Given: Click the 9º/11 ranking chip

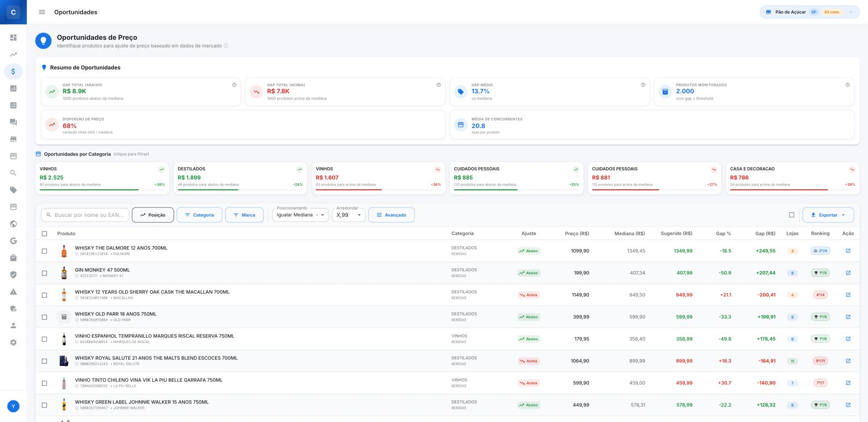Looking at the screenshot, I should pyautogui.click(x=820, y=361).
